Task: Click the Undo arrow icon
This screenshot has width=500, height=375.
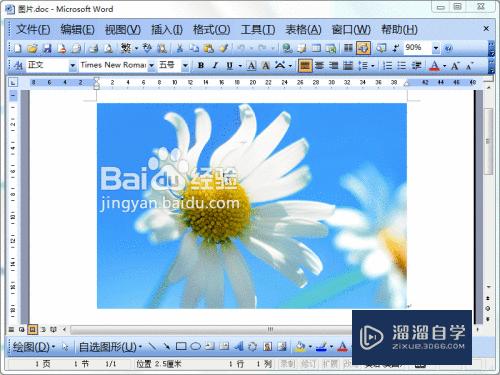Action: pyautogui.click(x=241, y=49)
